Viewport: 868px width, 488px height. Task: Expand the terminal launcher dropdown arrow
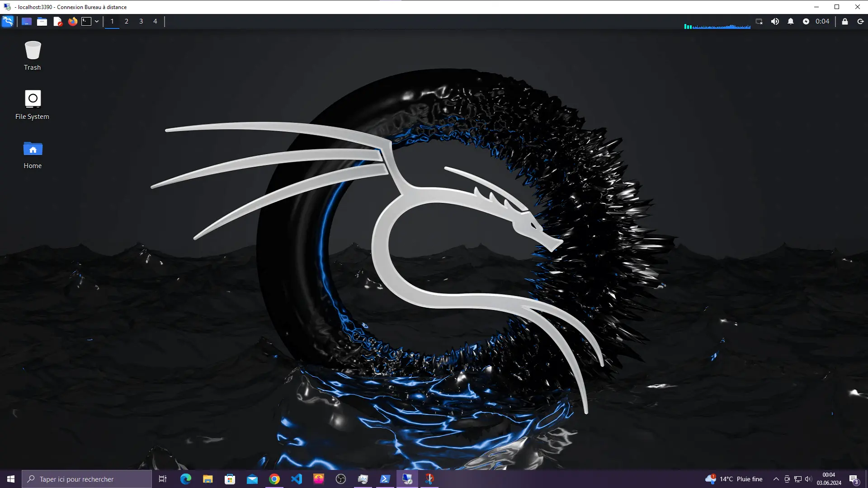click(x=97, y=21)
